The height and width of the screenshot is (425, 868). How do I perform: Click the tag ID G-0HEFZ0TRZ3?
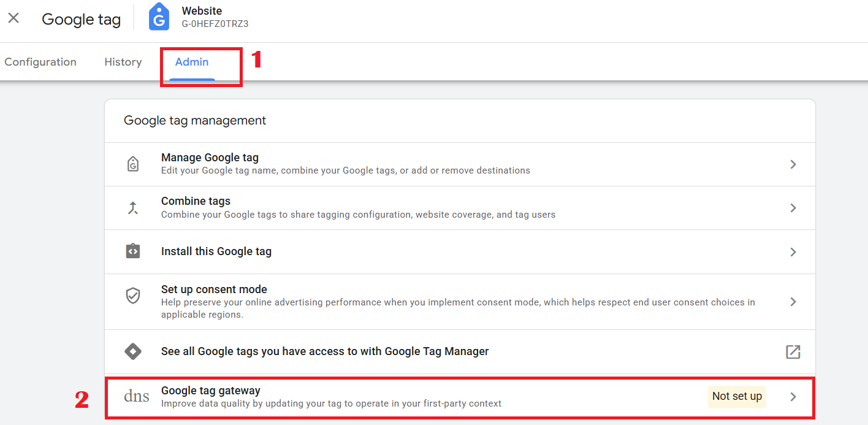215,24
